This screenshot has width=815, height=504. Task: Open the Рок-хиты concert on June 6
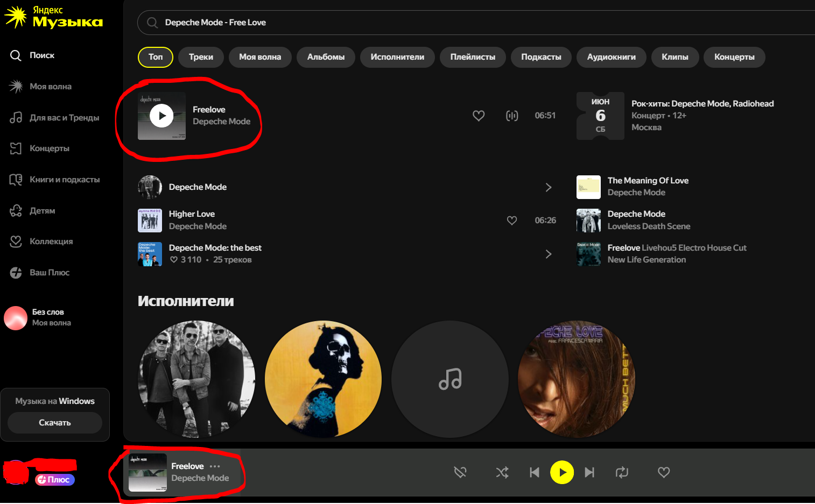[702, 104]
